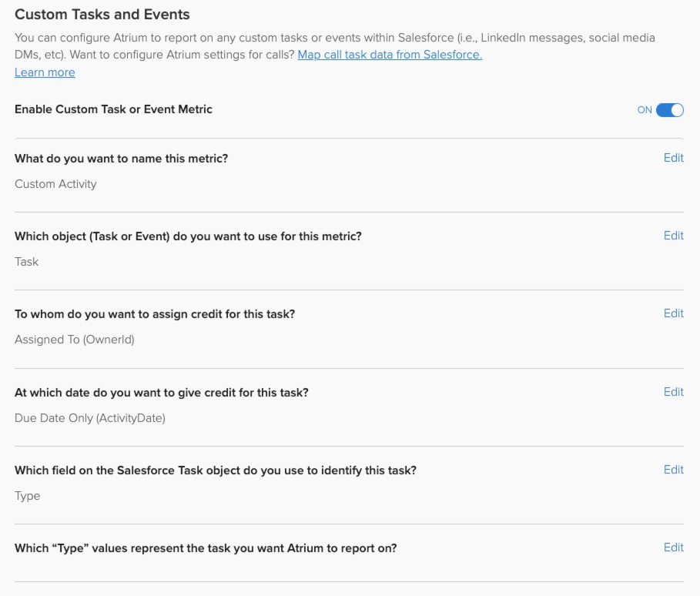This screenshot has width=700, height=596.
Task: Click the ON label beside the toggle
Action: pos(645,110)
